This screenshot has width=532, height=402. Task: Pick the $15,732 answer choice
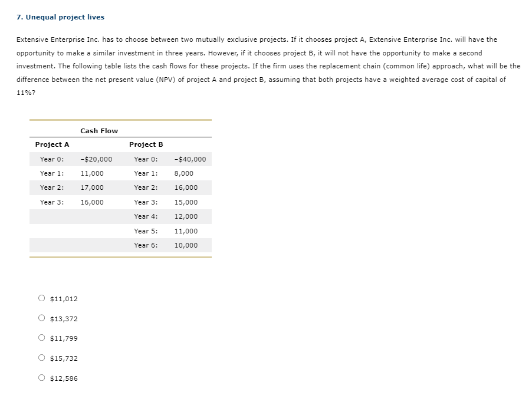(x=41, y=358)
